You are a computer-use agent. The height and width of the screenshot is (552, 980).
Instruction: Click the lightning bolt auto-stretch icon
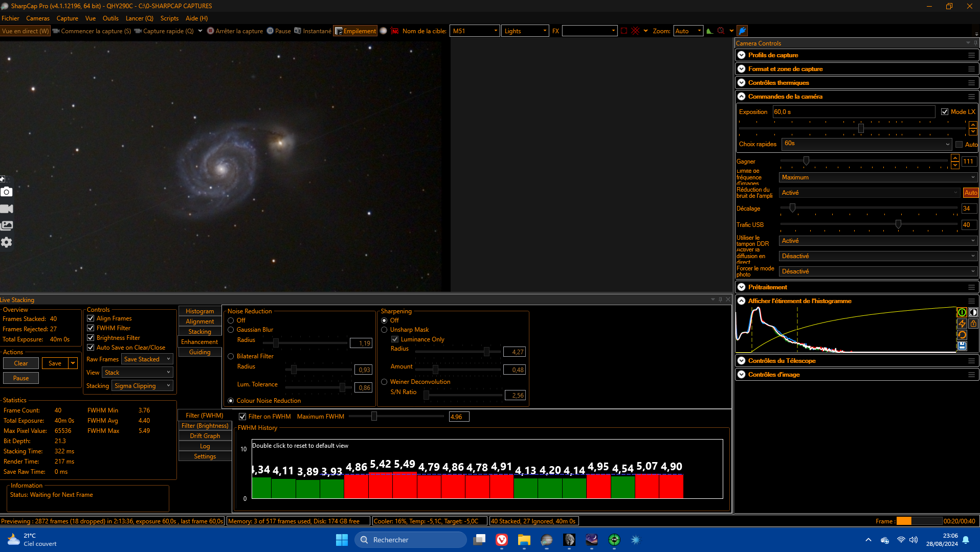pyautogui.click(x=962, y=324)
